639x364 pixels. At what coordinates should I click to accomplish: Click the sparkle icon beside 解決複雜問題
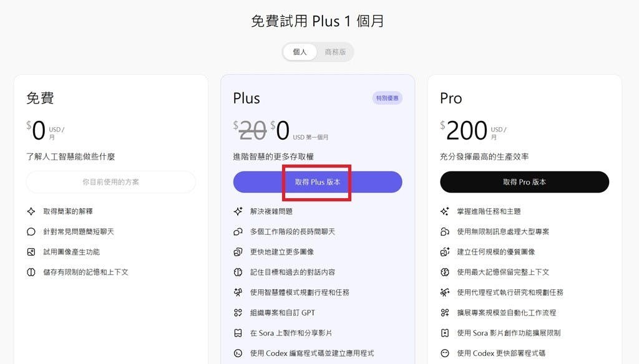(x=238, y=211)
